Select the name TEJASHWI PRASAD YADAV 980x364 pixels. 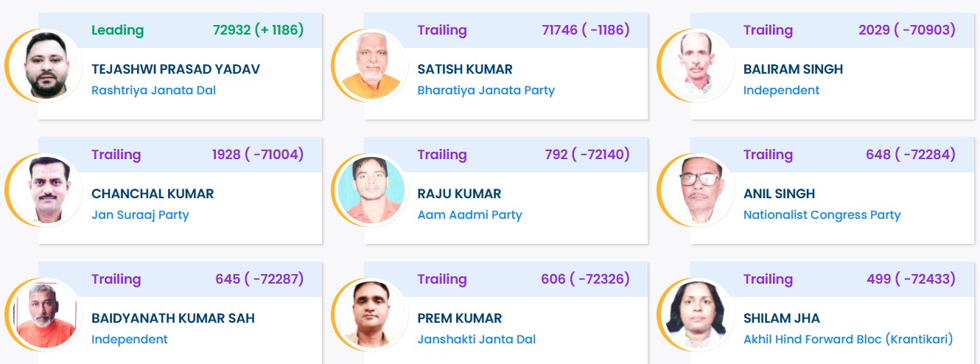coord(175,69)
